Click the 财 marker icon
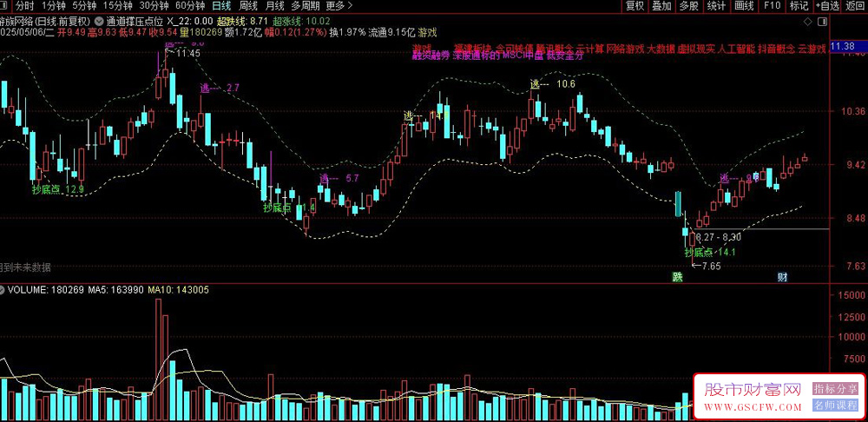This screenshot has width=868, height=422. (782, 276)
